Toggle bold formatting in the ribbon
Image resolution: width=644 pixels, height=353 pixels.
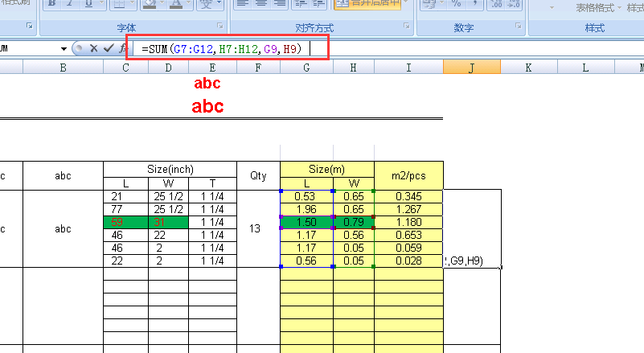click(x=51, y=4)
